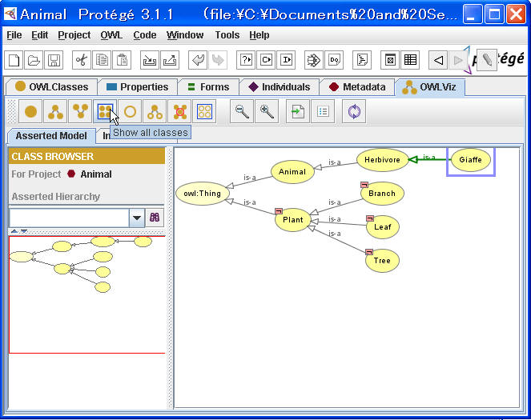Click the save project floppy disk icon

(x=54, y=60)
